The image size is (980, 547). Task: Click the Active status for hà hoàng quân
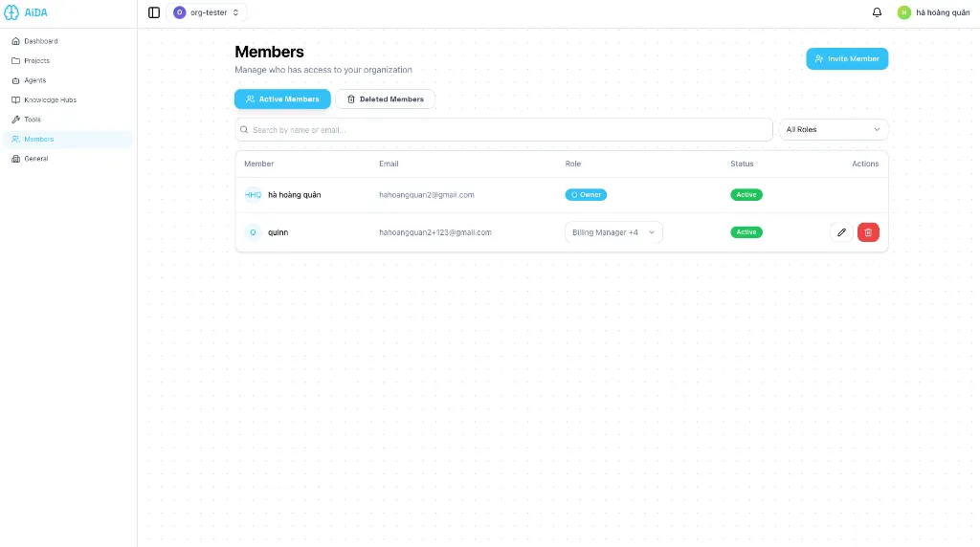click(x=746, y=195)
